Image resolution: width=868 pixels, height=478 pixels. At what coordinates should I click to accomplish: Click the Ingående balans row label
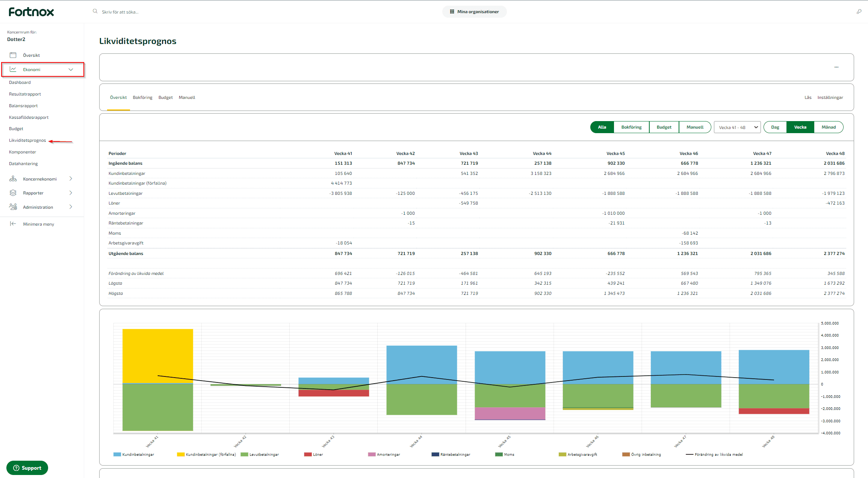(126, 163)
